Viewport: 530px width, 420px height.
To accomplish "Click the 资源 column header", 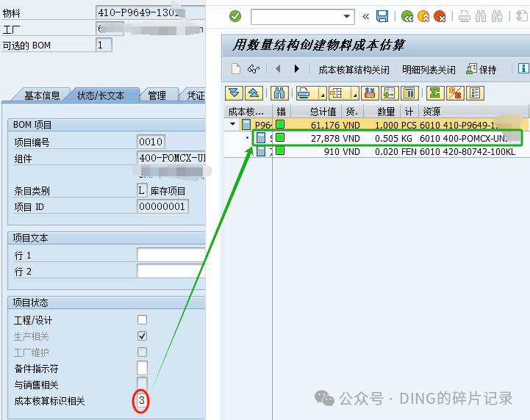I will 473,111.
